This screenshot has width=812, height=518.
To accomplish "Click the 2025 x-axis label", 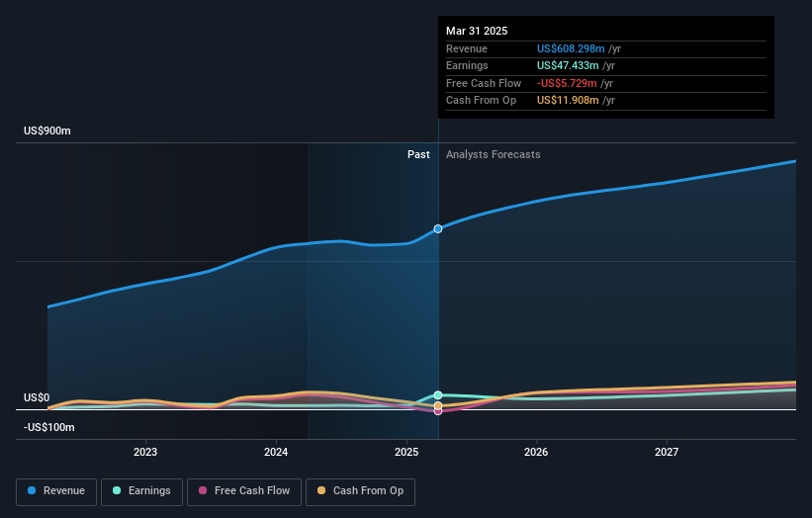I will pos(406,452).
